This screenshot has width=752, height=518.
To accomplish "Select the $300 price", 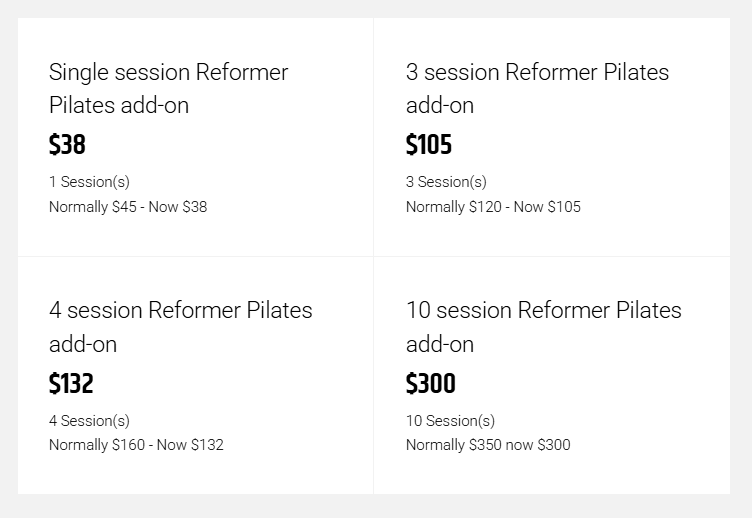I will point(430,383).
